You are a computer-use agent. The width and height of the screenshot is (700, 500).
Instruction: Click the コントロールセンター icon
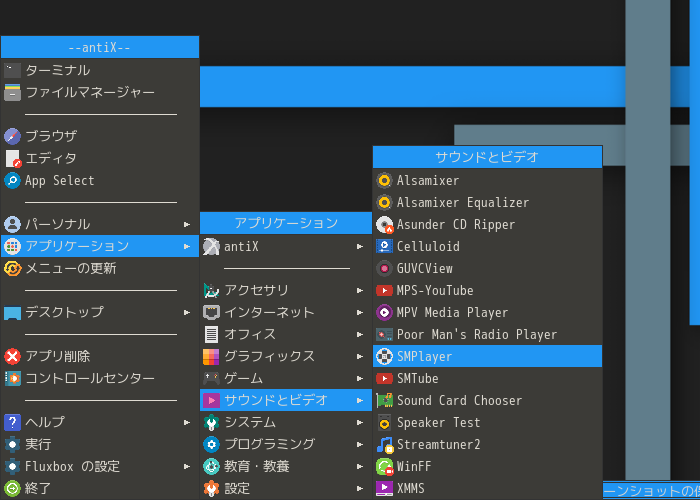pyautogui.click(x=12, y=379)
